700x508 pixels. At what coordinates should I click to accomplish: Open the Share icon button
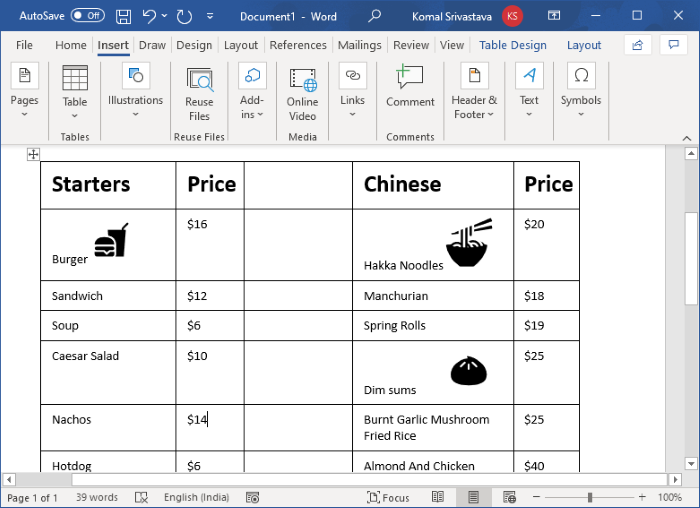click(638, 45)
